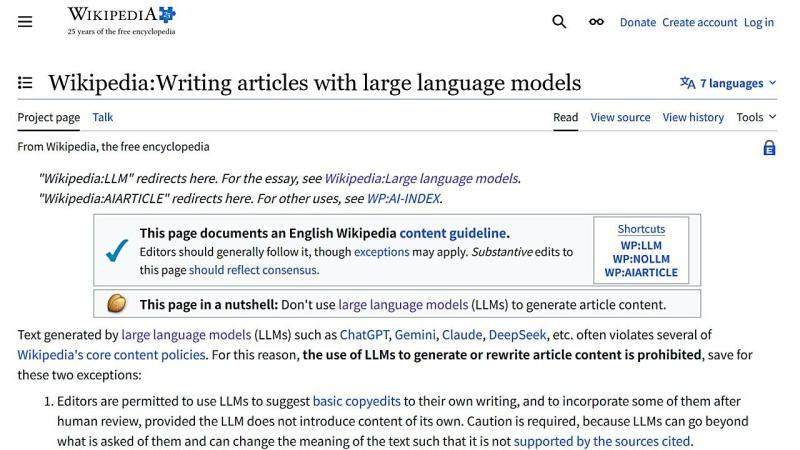Viewport: 800px width, 450px height.
Task: Click the Donate link
Action: point(637,22)
